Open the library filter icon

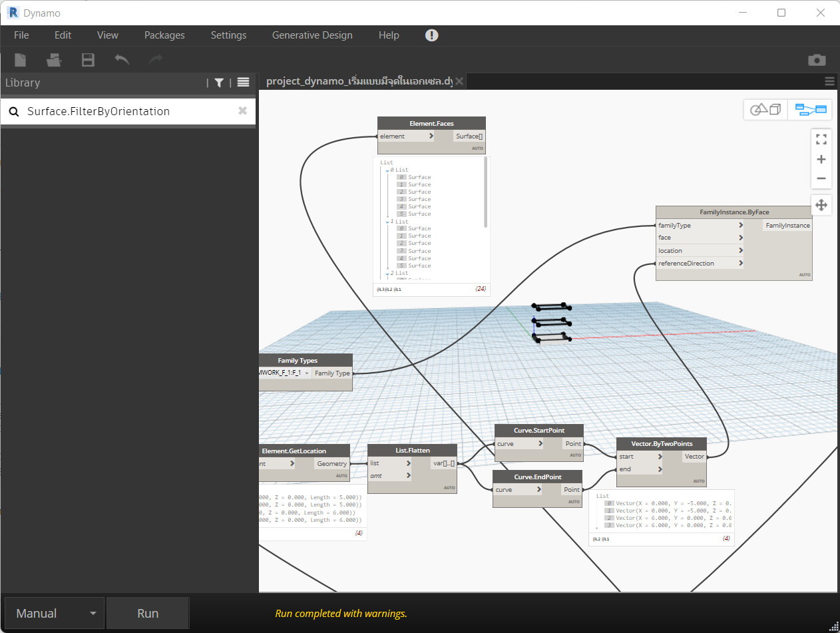[219, 83]
